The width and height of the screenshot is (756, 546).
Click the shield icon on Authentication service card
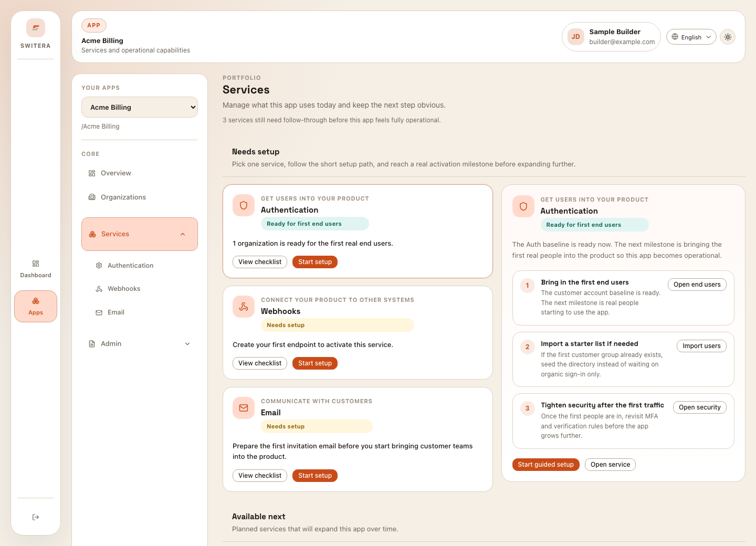244,205
